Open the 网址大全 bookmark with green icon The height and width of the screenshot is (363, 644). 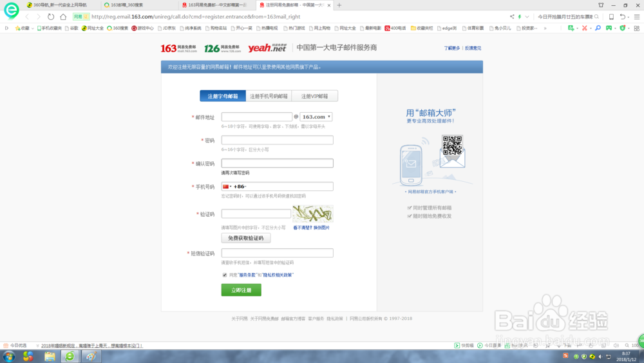[x=93, y=28]
